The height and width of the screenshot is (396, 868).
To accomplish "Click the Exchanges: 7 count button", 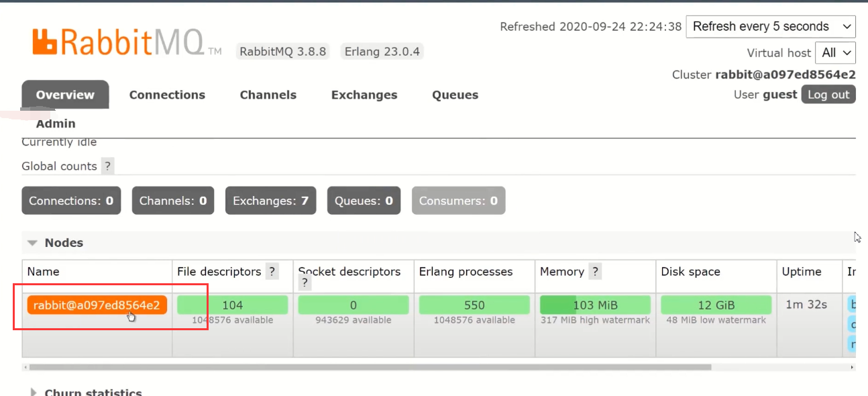I will pos(270,201).
